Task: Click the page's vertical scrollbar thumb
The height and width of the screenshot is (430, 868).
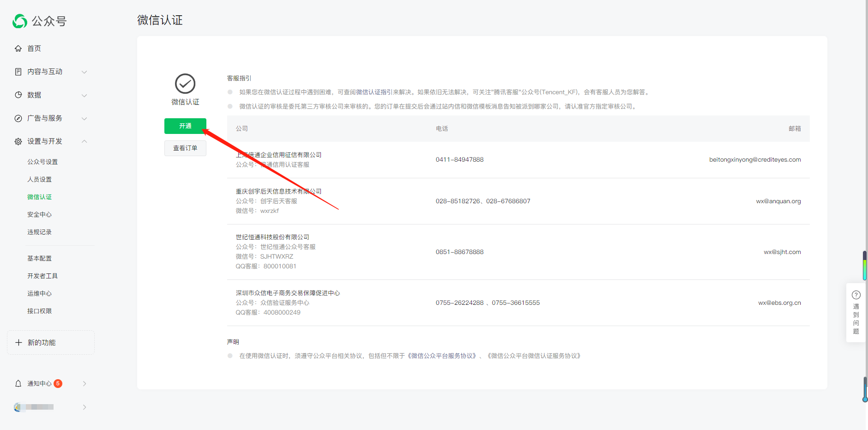Action: click(865, 266)
